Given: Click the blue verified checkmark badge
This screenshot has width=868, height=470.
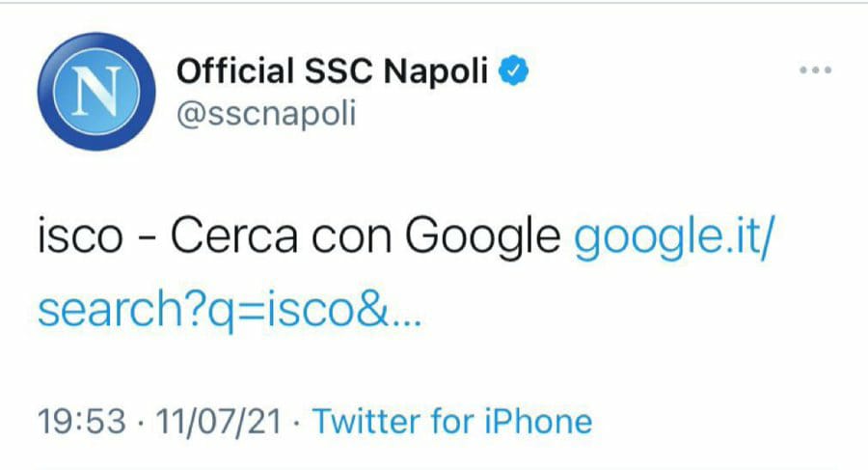Looking at the screenshot, I should coord(513,71).
